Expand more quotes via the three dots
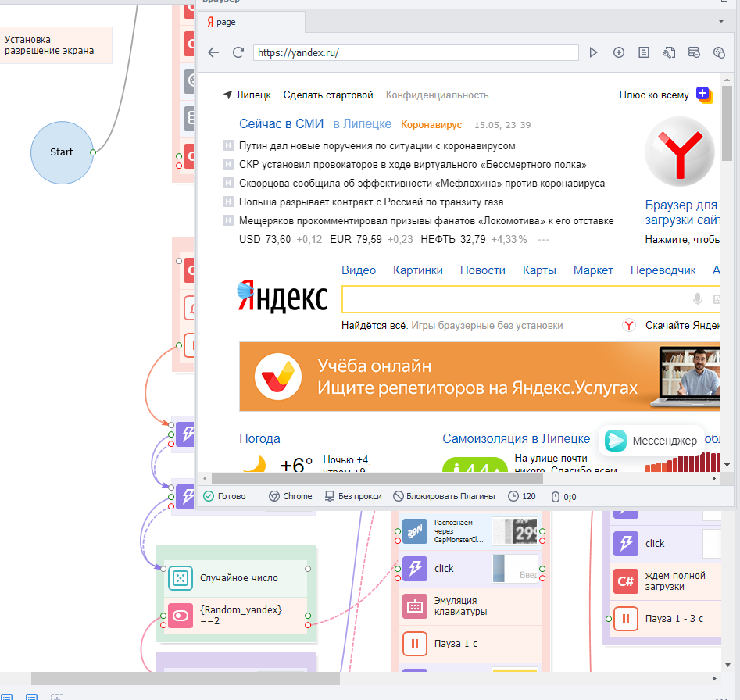 [543, 240]
